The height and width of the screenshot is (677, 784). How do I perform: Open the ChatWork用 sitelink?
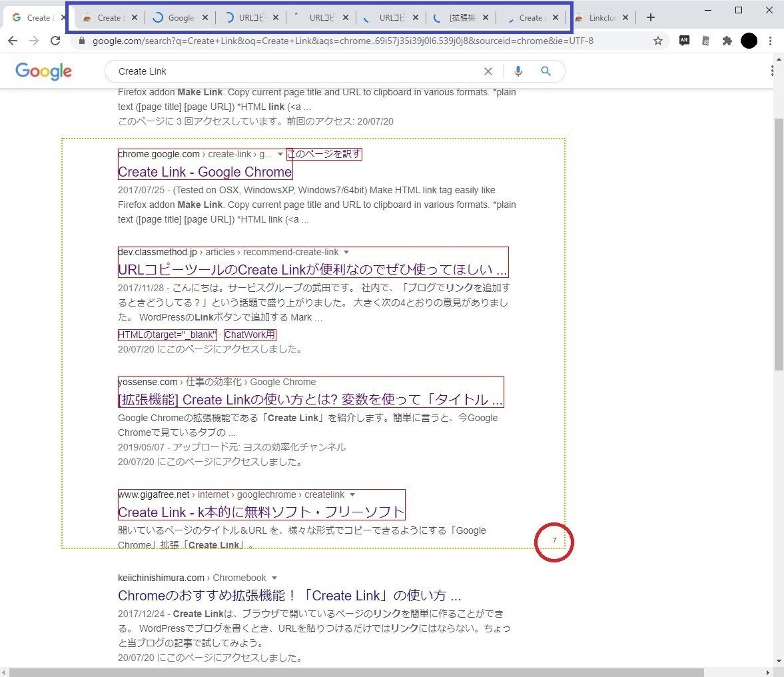250,335
